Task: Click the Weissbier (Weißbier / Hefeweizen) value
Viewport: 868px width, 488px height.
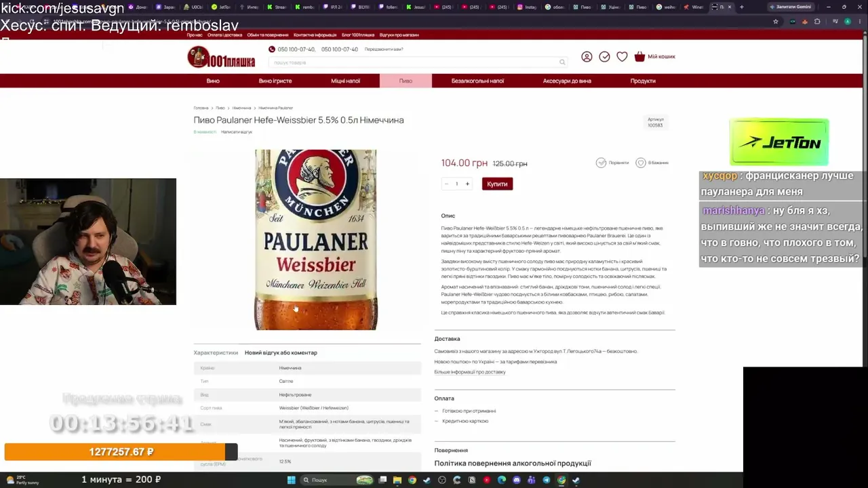Action: (314, 408)
